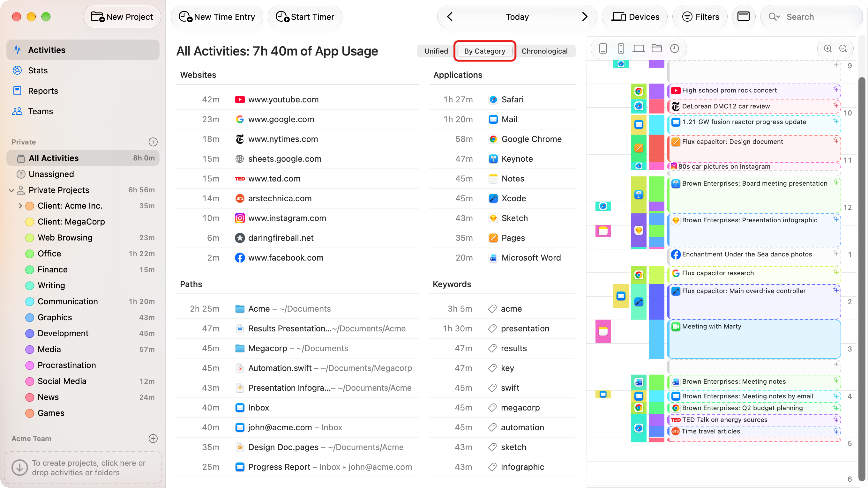Open the Devices menu
The image size is (868, 488).
tap(635, 17)
